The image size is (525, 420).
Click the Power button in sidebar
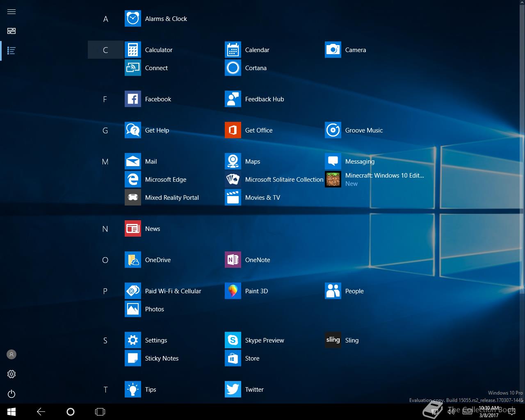(x=11, y=394)
